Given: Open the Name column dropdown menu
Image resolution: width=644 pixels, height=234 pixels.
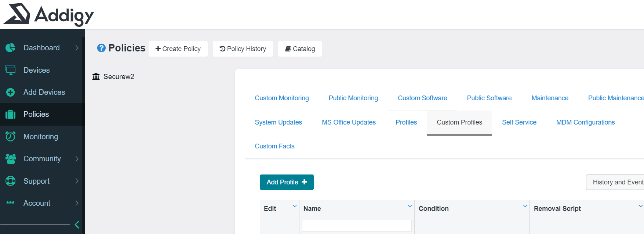Looking at the screenshot, I should (410, 206).
